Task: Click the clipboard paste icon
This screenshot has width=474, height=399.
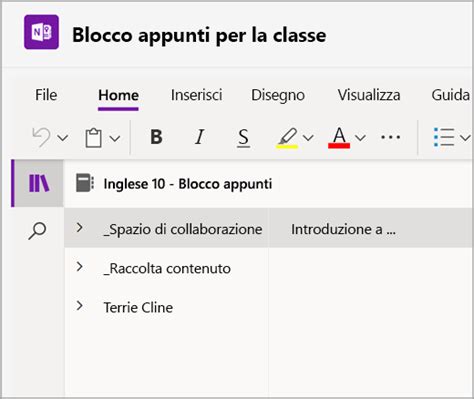Action: (93, 137)
